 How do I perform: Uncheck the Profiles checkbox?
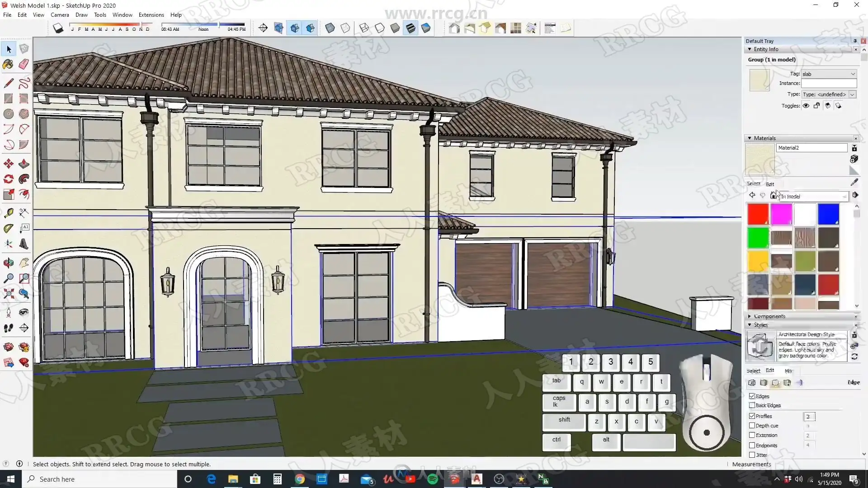click(x=752, y=416)
